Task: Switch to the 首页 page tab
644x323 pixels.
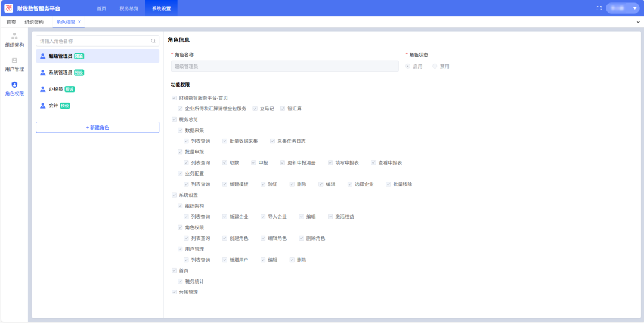Action: pyautogui.click(x=11, y=22)
